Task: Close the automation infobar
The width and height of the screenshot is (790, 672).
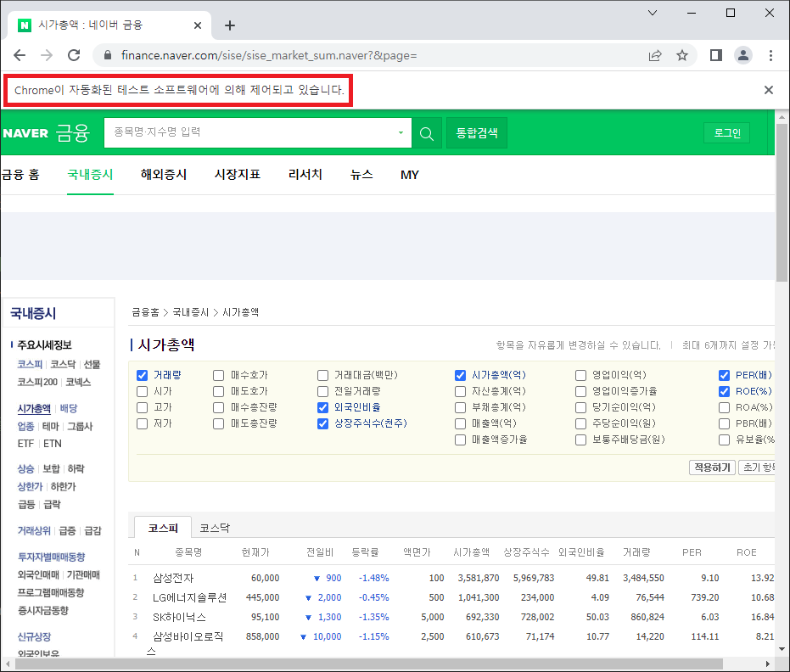Action: tap(768, 90)
